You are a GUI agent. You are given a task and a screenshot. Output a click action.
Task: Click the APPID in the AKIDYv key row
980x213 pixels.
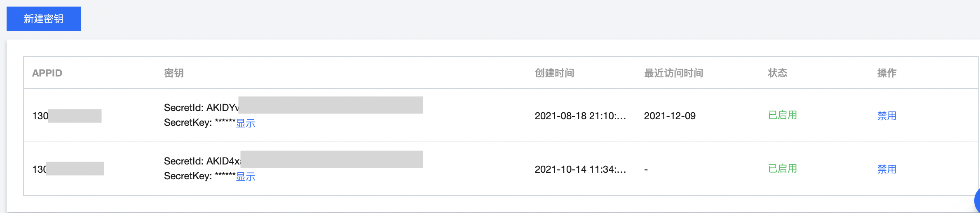coord(40,116)
